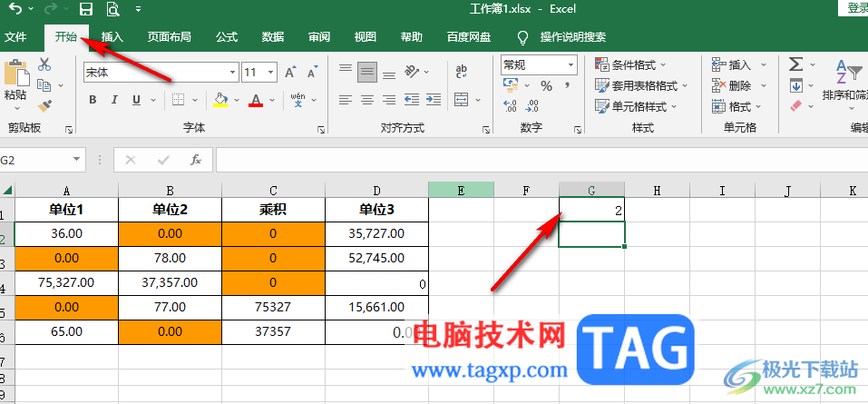This screenshot has width=868, height=404.
Task: Toggle Underline formatting
Action: [x=136, y=100]
